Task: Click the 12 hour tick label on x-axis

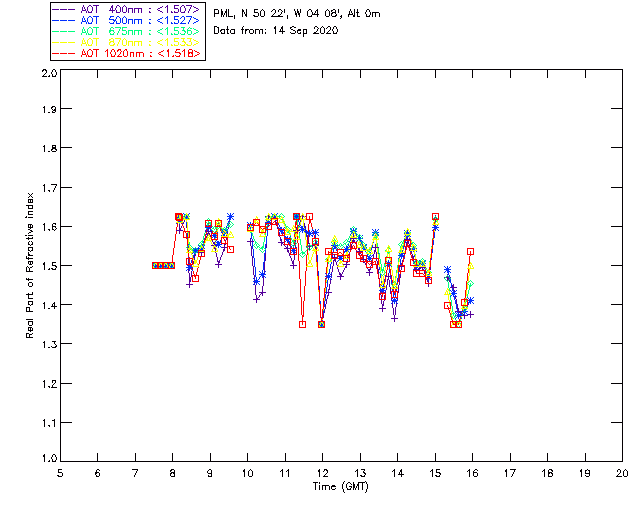Action: coord(322,473)
